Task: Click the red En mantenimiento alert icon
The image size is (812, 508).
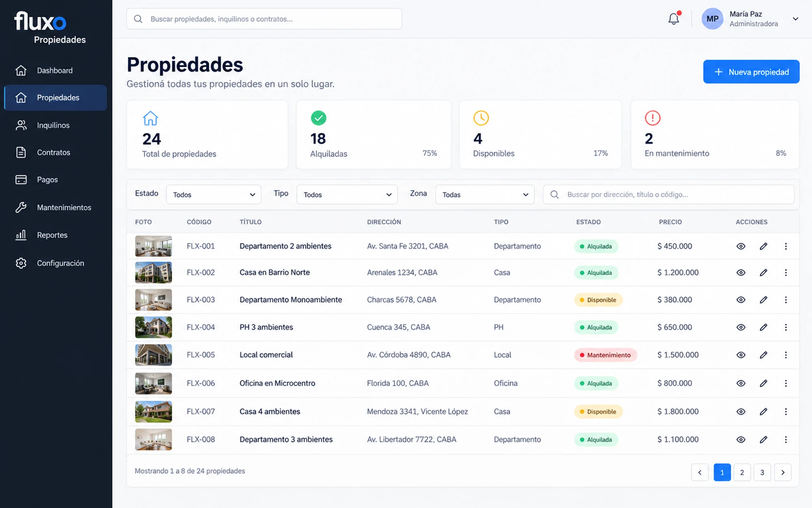Action: pyautogui.click(x=652, y=118)
